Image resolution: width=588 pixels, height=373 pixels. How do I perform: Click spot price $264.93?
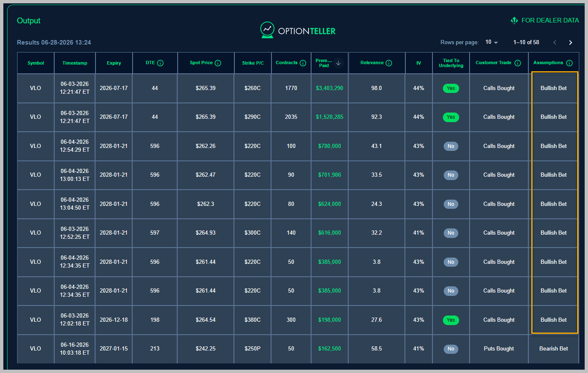tap(206, 233)
